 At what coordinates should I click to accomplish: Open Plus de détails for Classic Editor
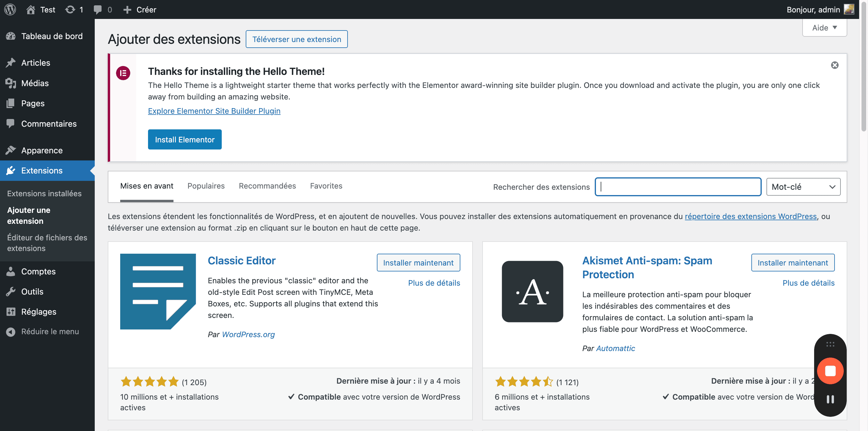tap(434, 283)
